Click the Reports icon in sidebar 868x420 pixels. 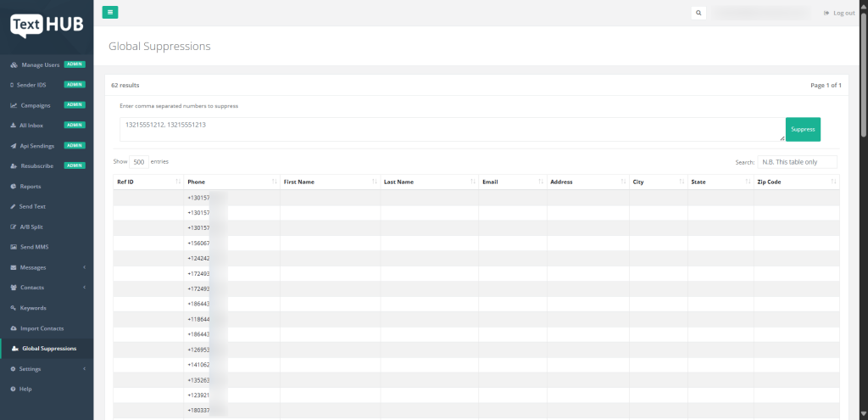pyautogui.click(x=13, y=186)
